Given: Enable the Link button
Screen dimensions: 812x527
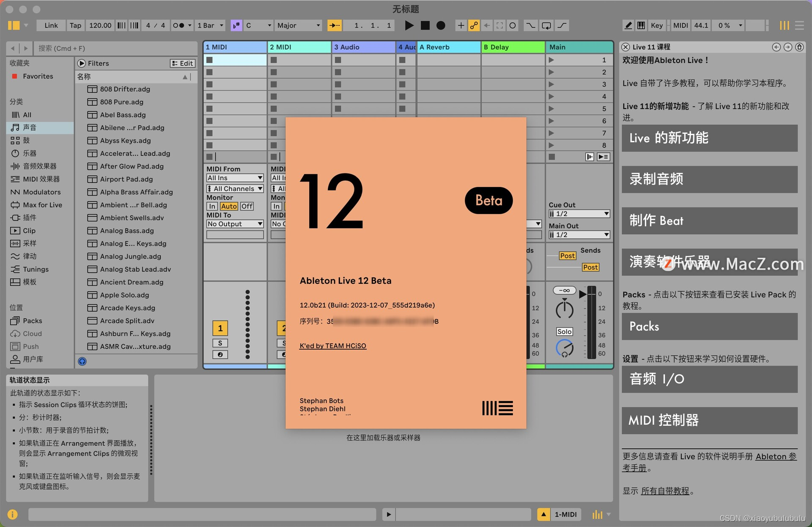Looking at the screenshot, I should (51, 25).
